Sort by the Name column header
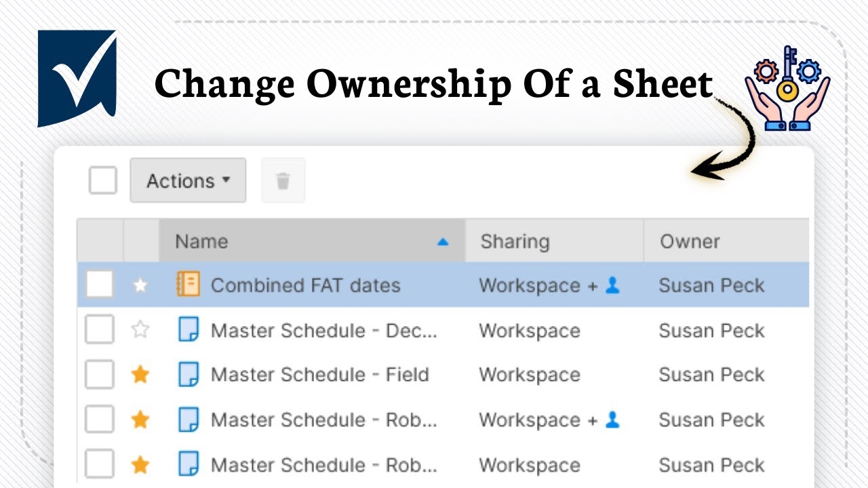The image size is (868, 488). (312, 241)
